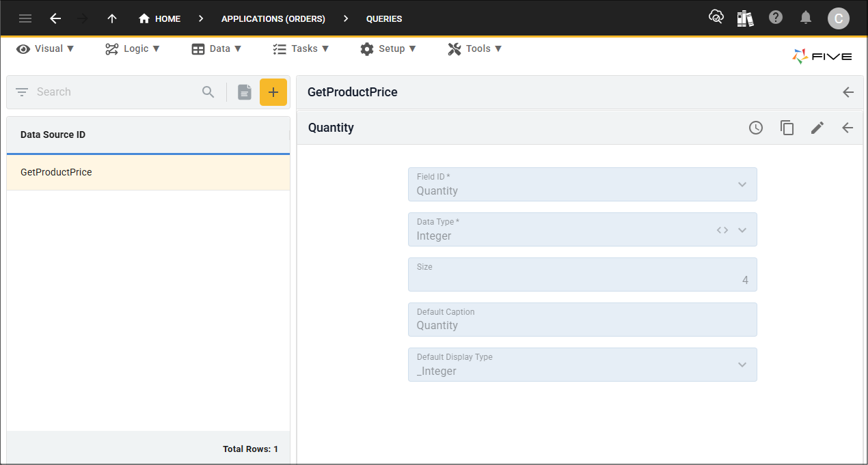Open the Data Type dropdown

point(742,229)
